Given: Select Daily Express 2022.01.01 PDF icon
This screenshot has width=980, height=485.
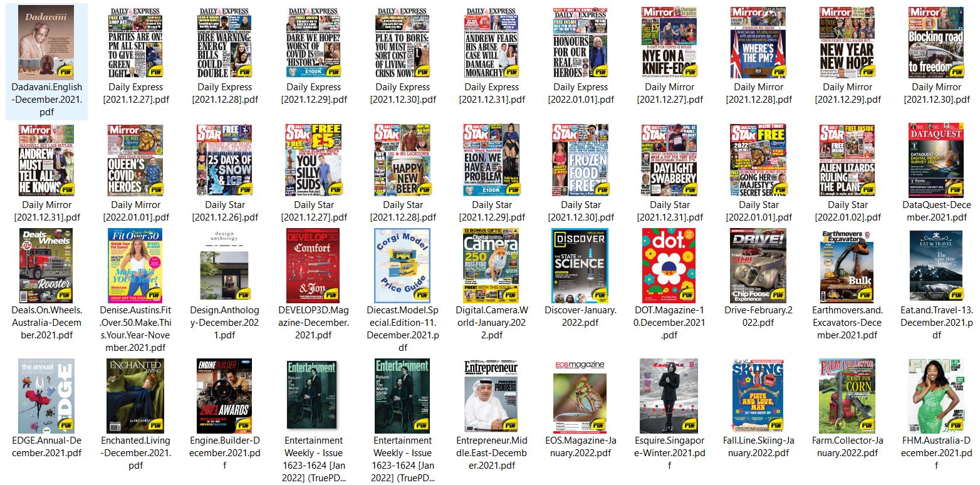Looking at the screenshot, I should [x=580, y=43].
